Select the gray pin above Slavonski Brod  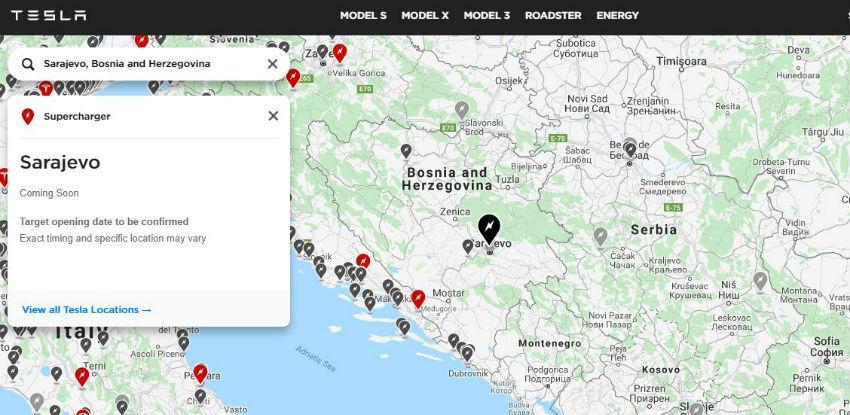click(461, 110)
